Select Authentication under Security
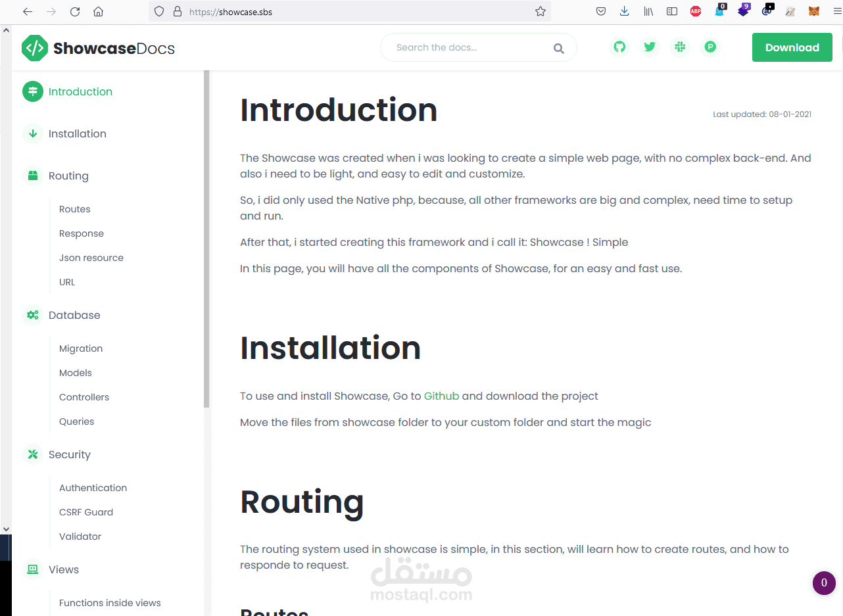The width and height of the screenshot is (843, 616). 93,488
